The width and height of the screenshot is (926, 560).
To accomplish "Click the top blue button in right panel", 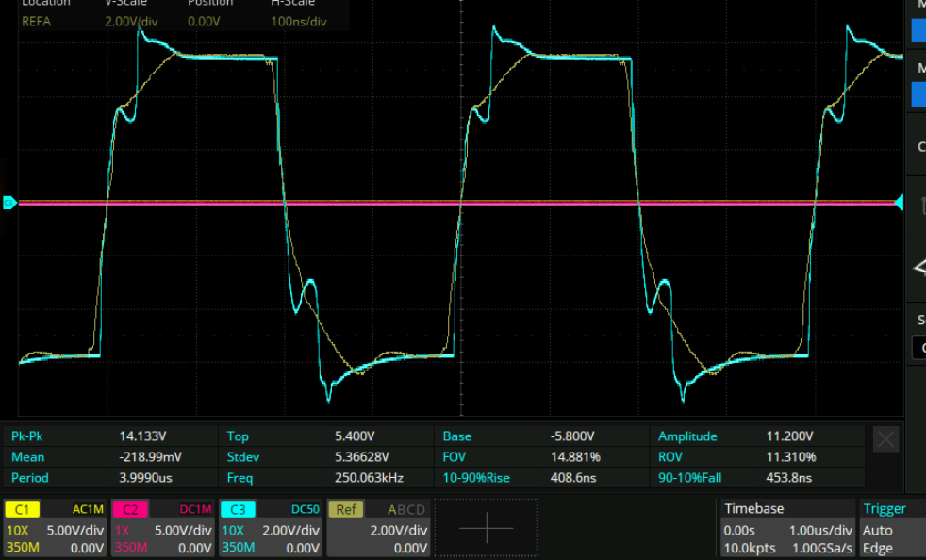I will pos(918,30).
